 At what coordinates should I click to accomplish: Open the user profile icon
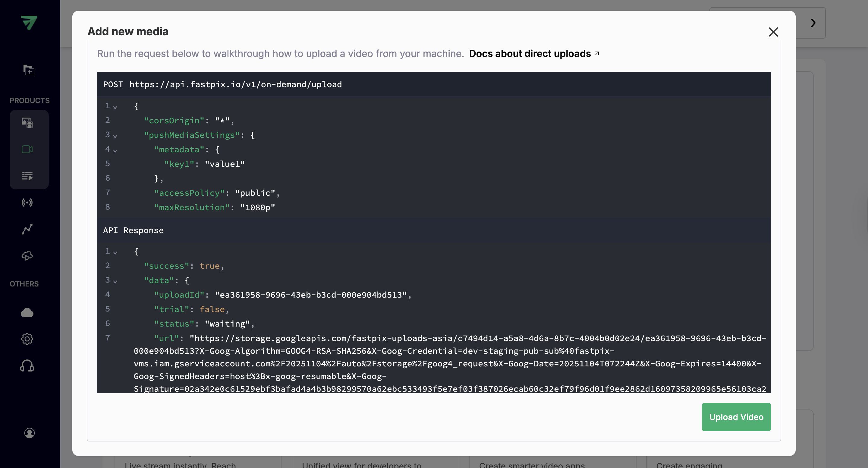[29, 433]
